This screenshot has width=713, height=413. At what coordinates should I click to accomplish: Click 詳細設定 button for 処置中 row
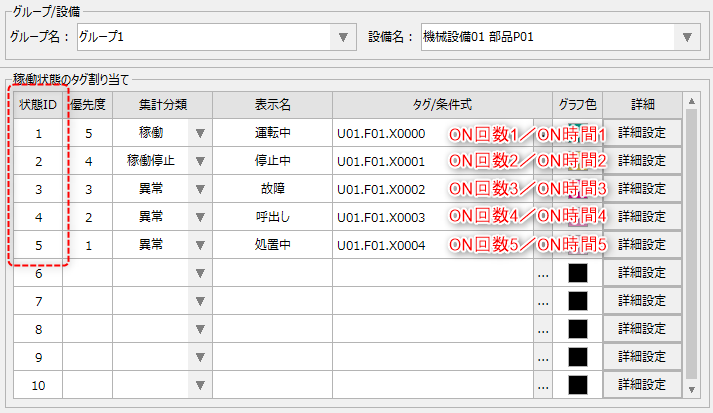pyautogui.click(x=642, y=245)
